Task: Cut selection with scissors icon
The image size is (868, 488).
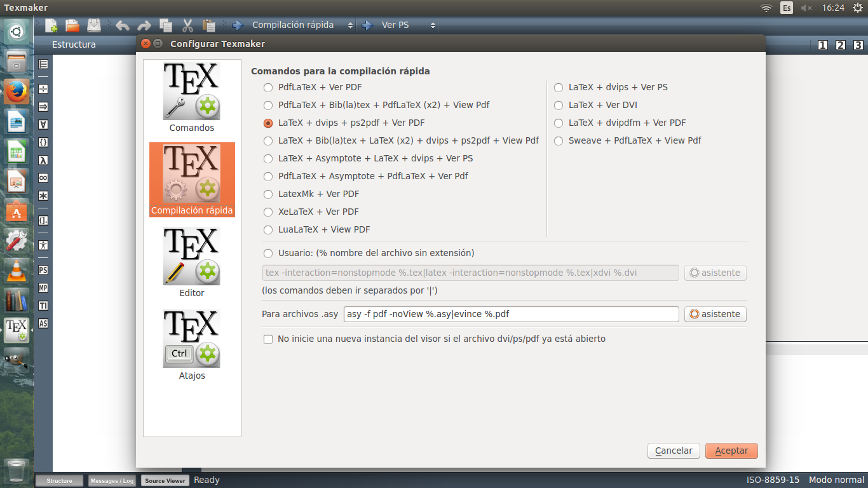Action: [x=187, y=25]
